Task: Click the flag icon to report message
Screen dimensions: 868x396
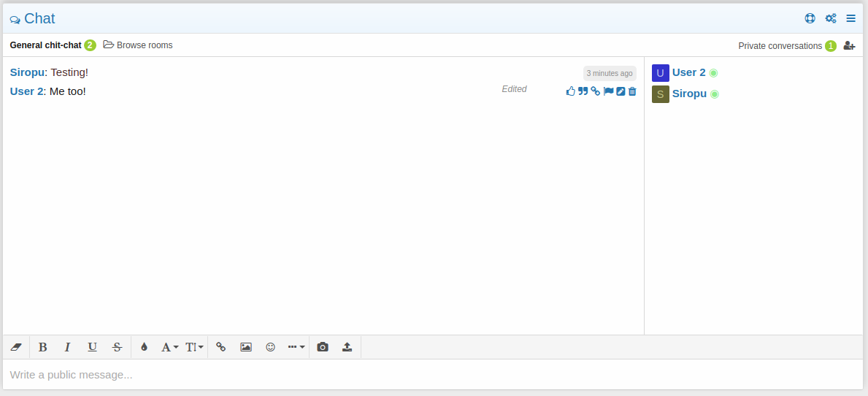Action: pos(608,91)
